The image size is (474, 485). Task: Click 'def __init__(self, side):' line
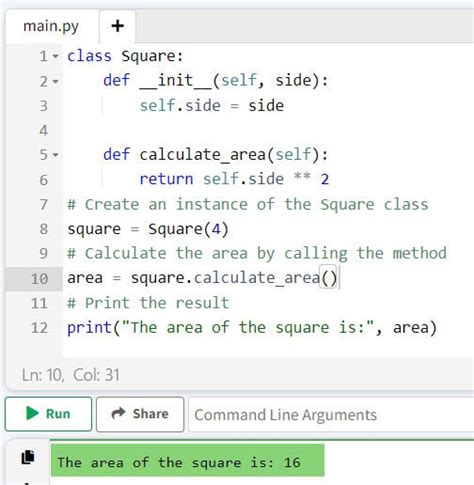216,81
